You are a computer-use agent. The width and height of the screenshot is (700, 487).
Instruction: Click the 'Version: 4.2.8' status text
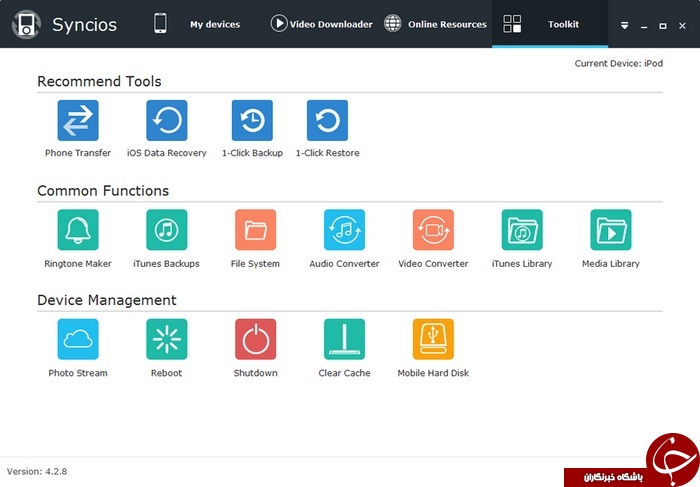click(x=37, y=471)
